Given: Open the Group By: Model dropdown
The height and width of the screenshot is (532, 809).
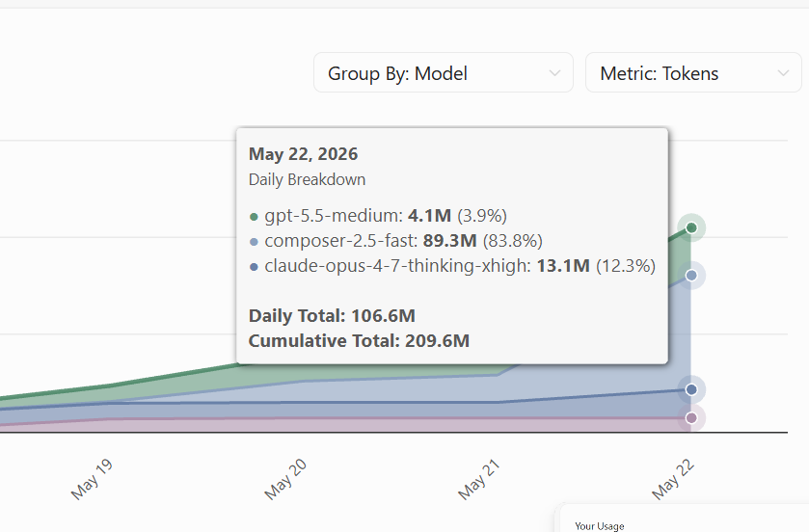Looking at the screenshot, I should pyautogui.click(x=444, y=72).
